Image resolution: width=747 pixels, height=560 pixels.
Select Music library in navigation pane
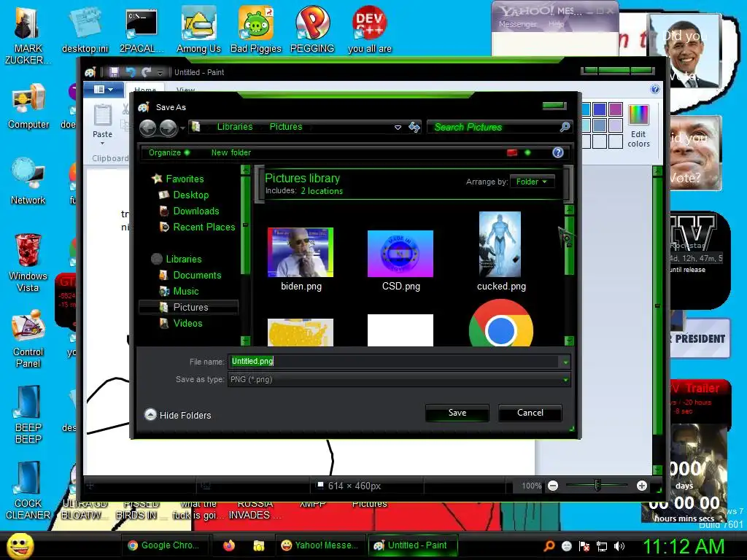click(x=185, y=292)
